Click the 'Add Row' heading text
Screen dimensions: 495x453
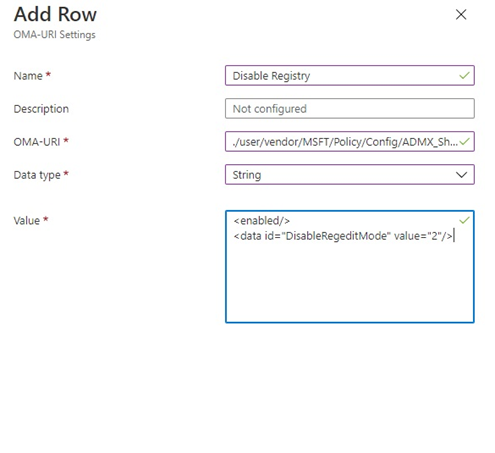coord(55,14)
